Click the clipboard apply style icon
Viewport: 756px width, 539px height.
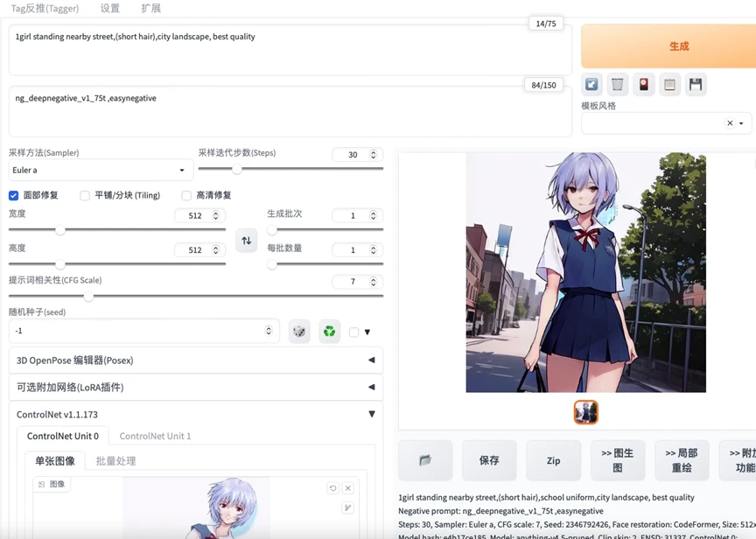tap(669, 85)
